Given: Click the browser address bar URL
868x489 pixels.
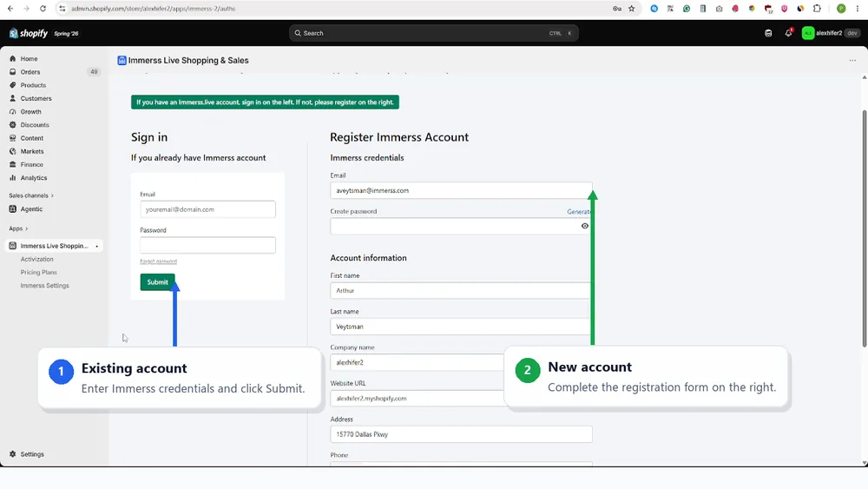Looking at the screenshot, I should coord(154,9).
